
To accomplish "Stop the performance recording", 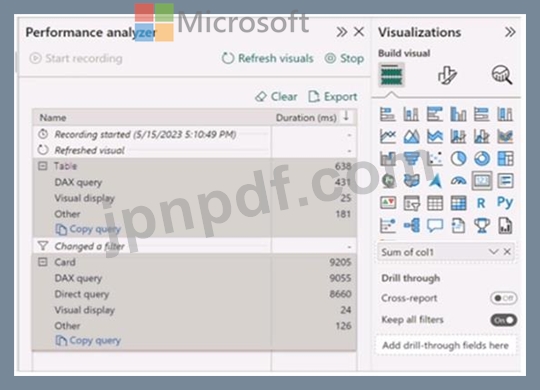I will (344, 58).
